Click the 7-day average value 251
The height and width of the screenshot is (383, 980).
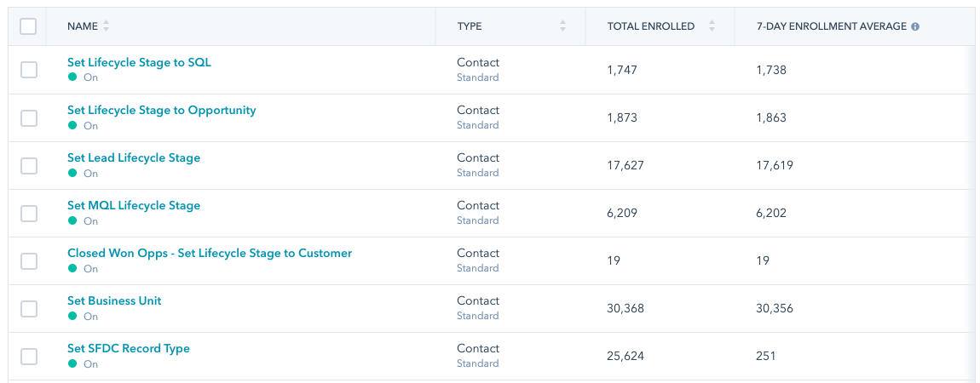pyautogui.click(x=765, y=356)
